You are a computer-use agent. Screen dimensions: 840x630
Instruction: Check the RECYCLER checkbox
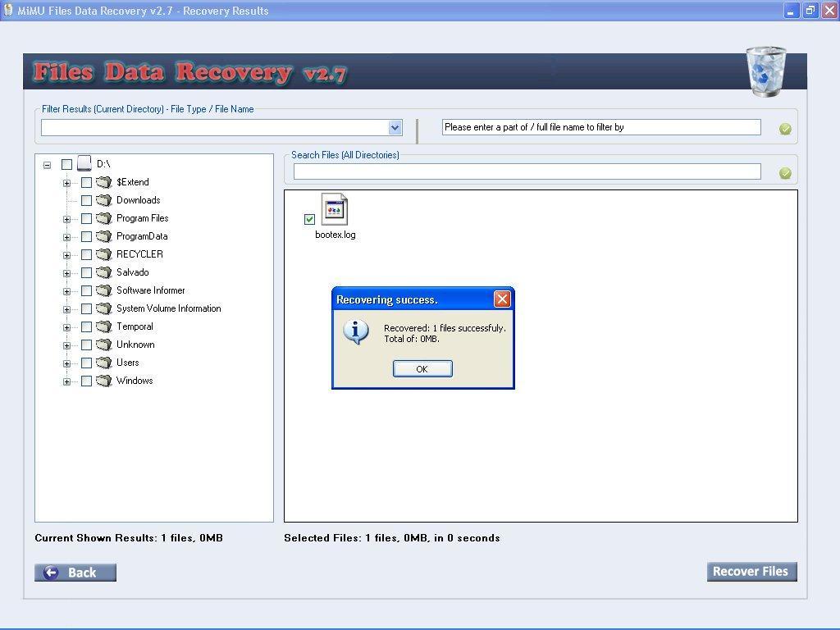tap(86, 255)
